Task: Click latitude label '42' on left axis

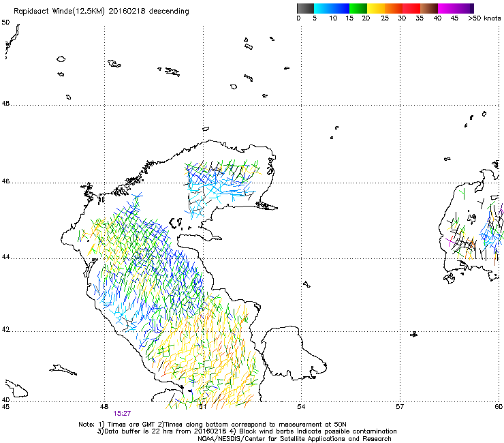Action: coord(5,330)
